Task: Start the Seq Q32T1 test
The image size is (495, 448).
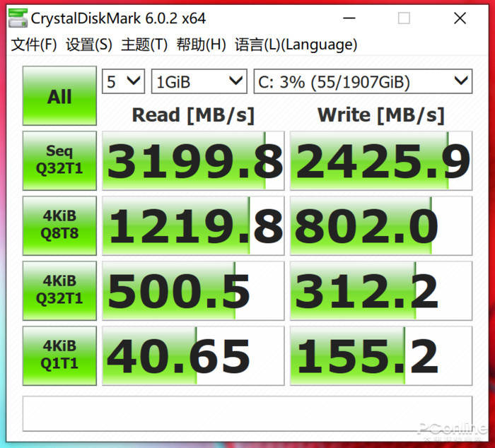Action: (59, 160)
